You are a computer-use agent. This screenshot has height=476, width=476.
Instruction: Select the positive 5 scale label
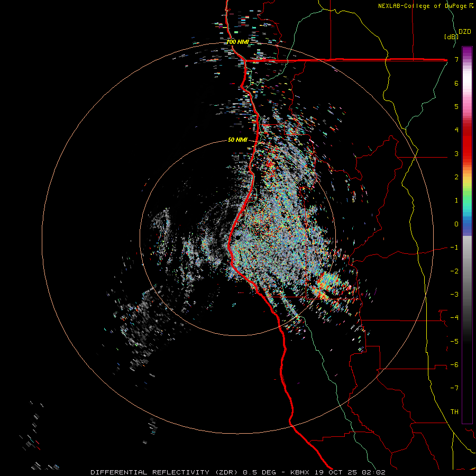(x=456, y=106)
